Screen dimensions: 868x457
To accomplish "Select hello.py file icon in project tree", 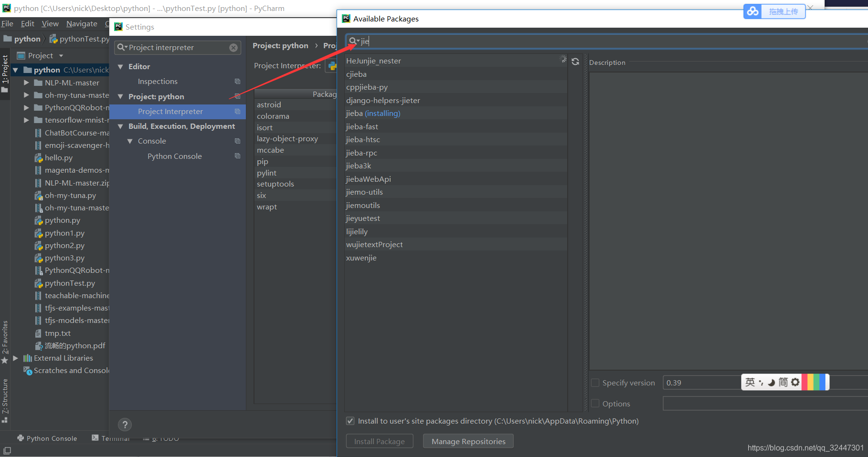I will coord(39,158).
